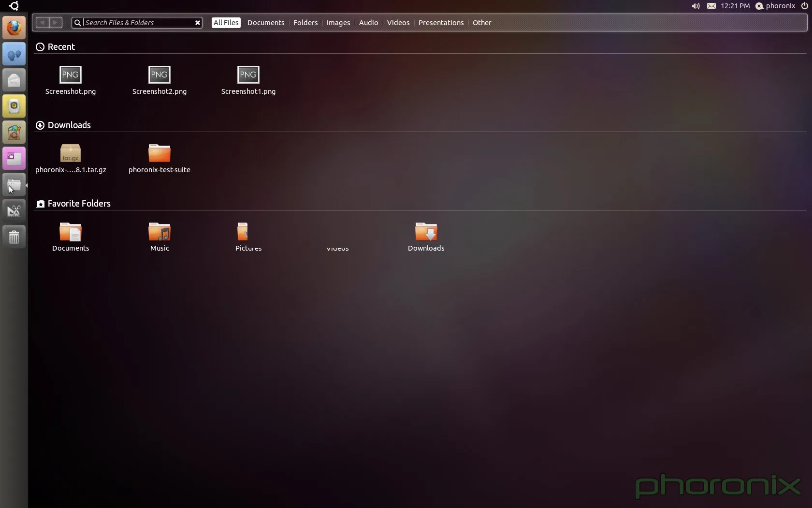Click the Search Files & Folders field
Screen dimensions: 812x508
pyautogui.click(x=137, y=23)
